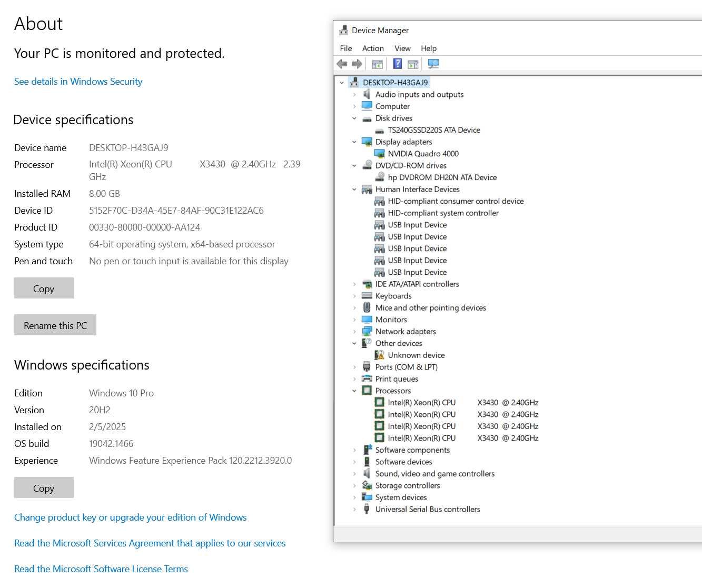Collapse the Disk drives node
The image size is (702, 588).
click(354, 118)
